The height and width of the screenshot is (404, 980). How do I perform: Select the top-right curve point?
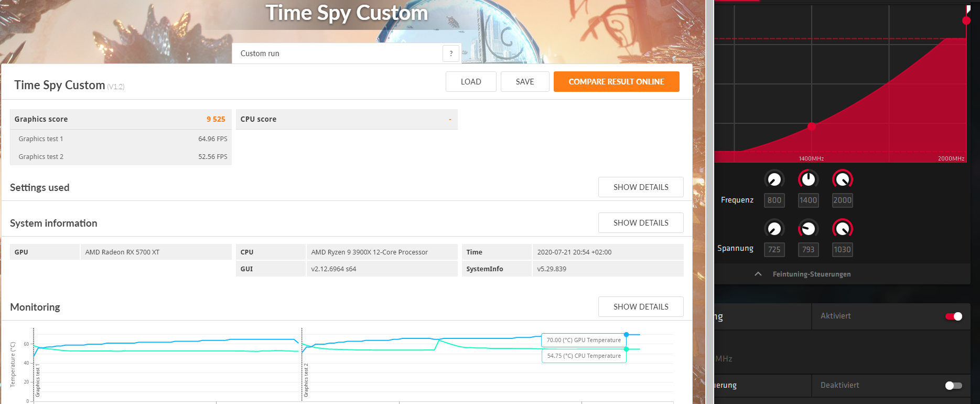pos(966,20)
